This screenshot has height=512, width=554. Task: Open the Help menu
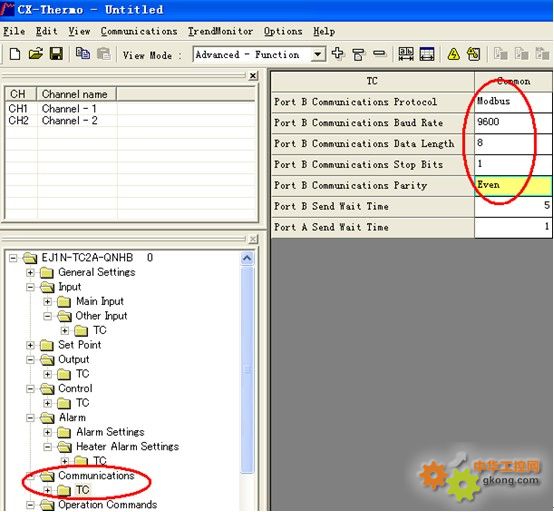(324, 31)
